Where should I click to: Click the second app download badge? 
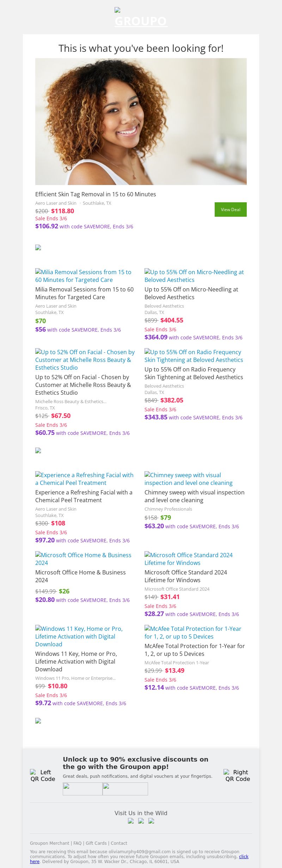(x=125, y=789)
